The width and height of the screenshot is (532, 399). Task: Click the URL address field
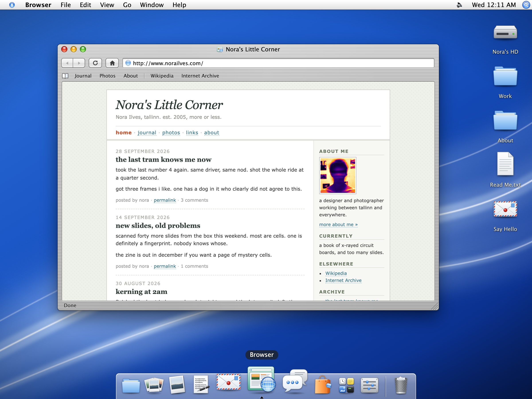(278, 63)
